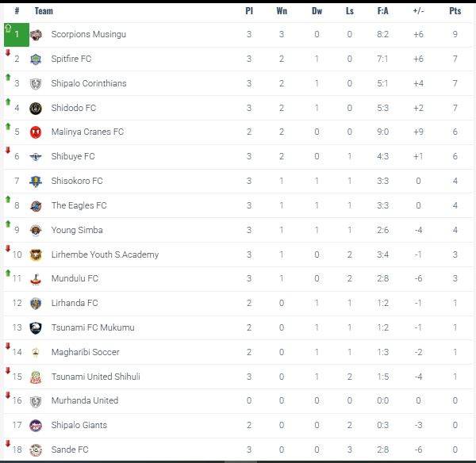Screen dimensions: 476x463
Task: Click the F:A column header
Action: click(382, 11)
